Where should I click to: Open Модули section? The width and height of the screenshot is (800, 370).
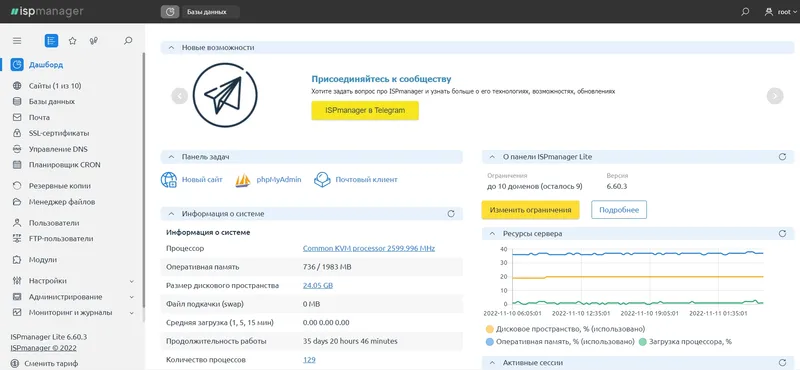point(43,260)
